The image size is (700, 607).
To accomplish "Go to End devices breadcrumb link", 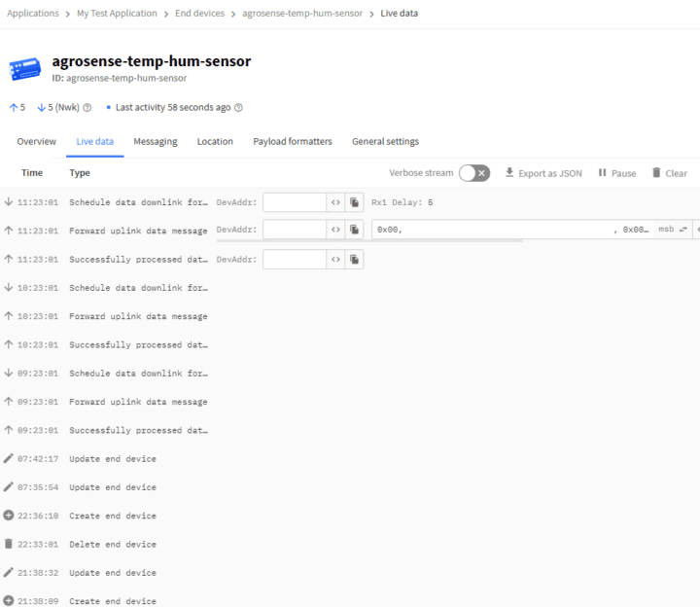I will (199, 14).
